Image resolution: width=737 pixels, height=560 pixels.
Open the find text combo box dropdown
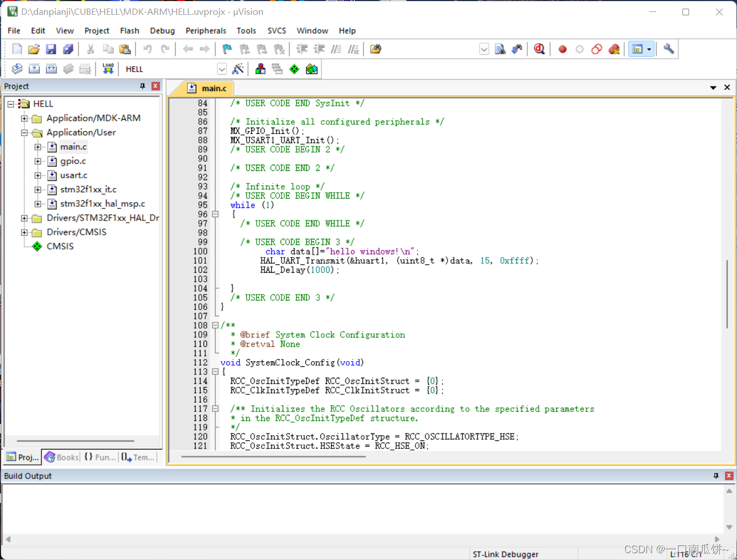tap(484, 49)
